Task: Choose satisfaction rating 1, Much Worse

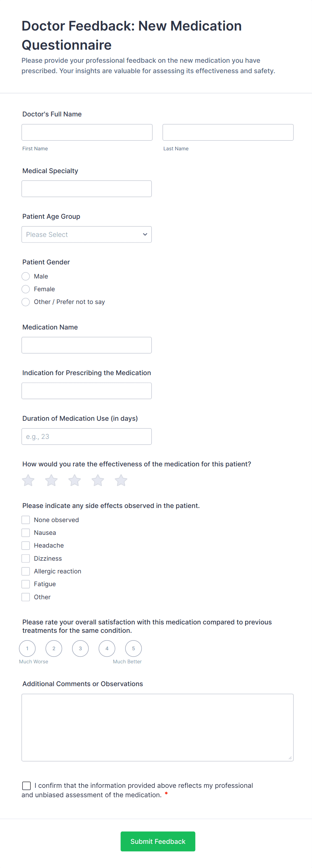Action: [x=27, y=648]
